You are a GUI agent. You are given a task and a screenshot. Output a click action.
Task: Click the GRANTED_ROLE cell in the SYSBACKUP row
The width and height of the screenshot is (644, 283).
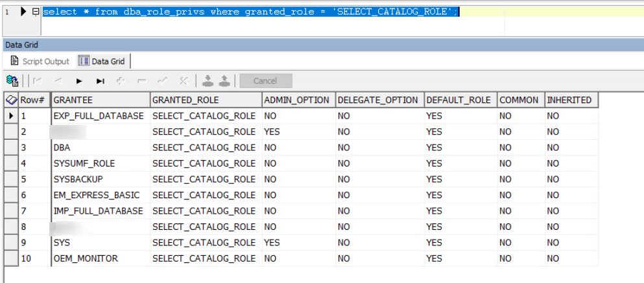tap(206, 179)
